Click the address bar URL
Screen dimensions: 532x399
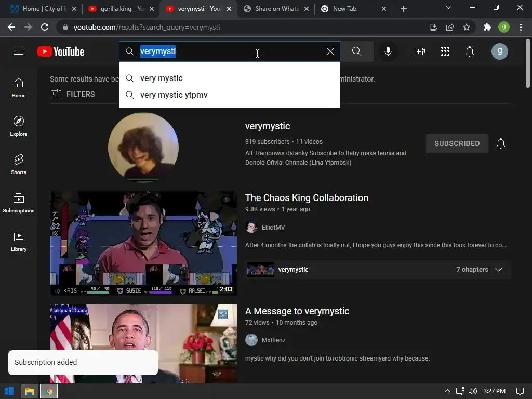tap(147, 27)
